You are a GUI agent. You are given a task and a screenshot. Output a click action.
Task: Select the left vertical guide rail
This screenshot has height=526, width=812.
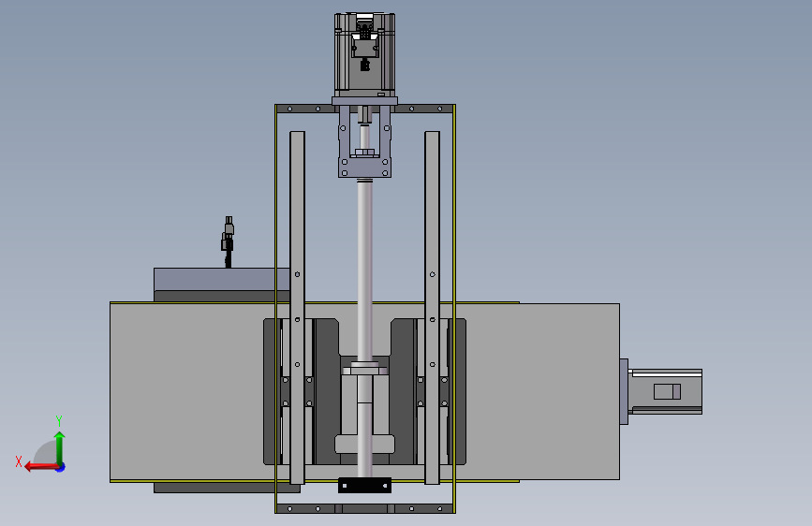tap(297, 308)
